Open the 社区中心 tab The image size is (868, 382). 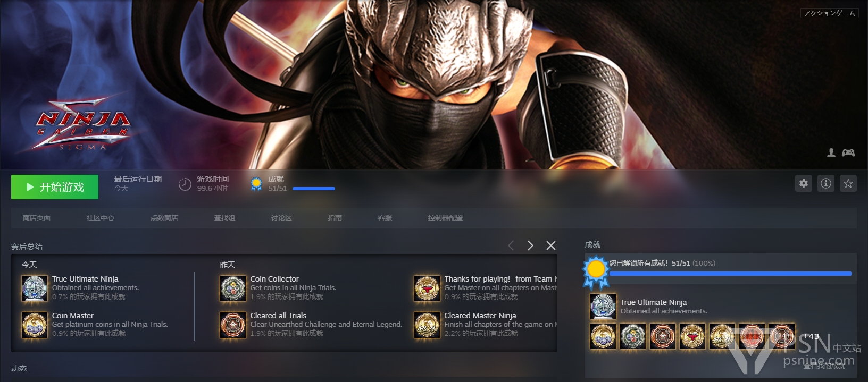101,218
